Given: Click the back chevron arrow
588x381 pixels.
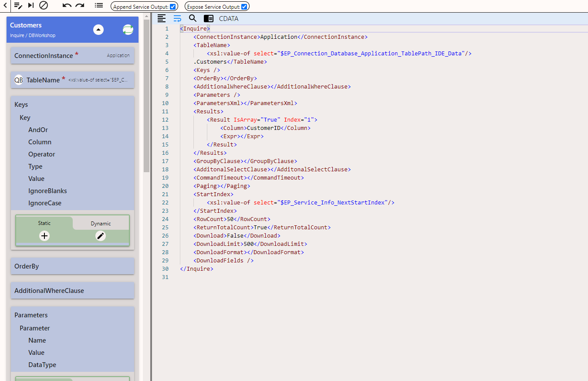Looking at the screenshot, I should tap(4, 6).
